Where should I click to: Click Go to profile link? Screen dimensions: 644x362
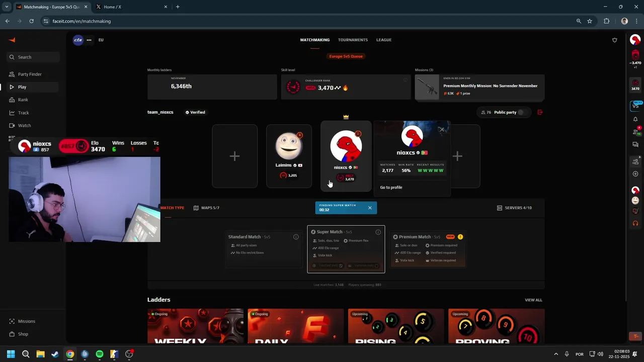(391, 188)
